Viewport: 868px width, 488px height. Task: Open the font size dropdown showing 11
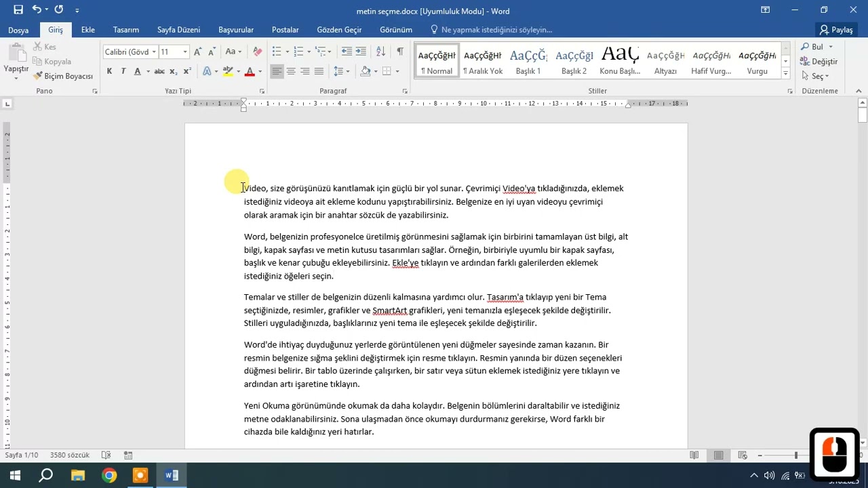[184, 52]
